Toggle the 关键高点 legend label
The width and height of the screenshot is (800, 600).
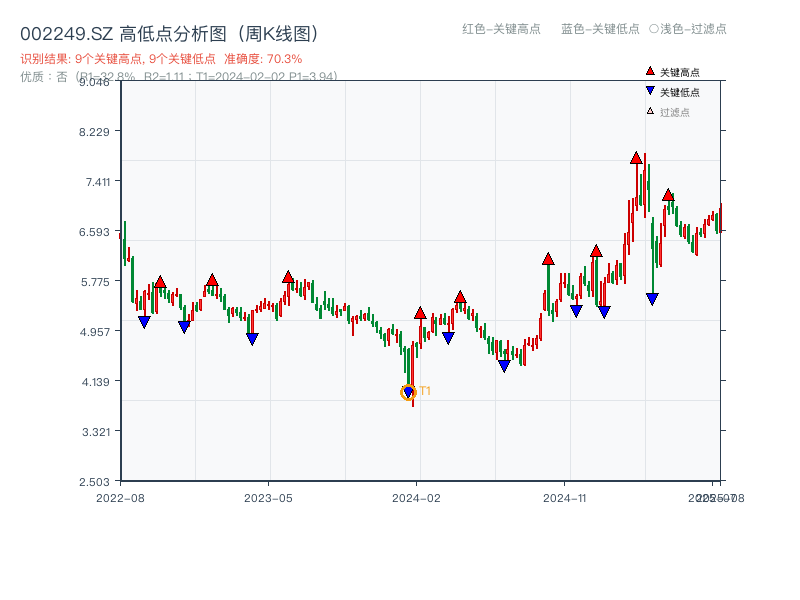point(680,73)
